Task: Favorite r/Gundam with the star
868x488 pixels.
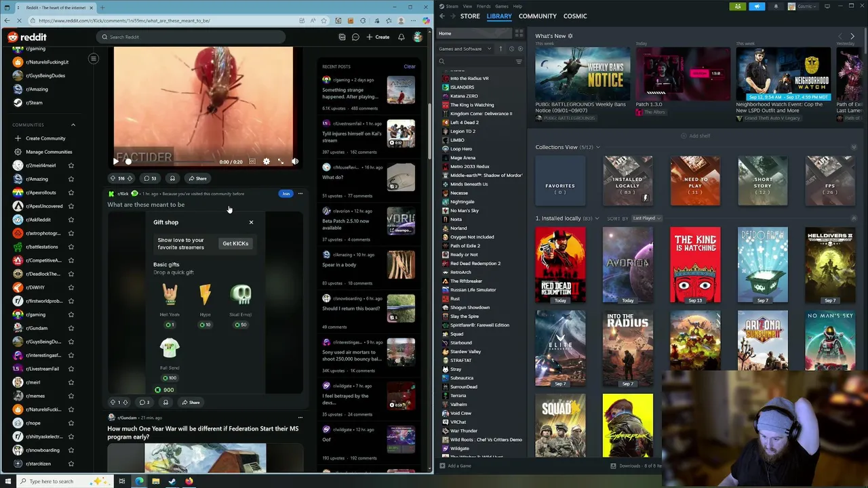Action: tap(71, 328)
